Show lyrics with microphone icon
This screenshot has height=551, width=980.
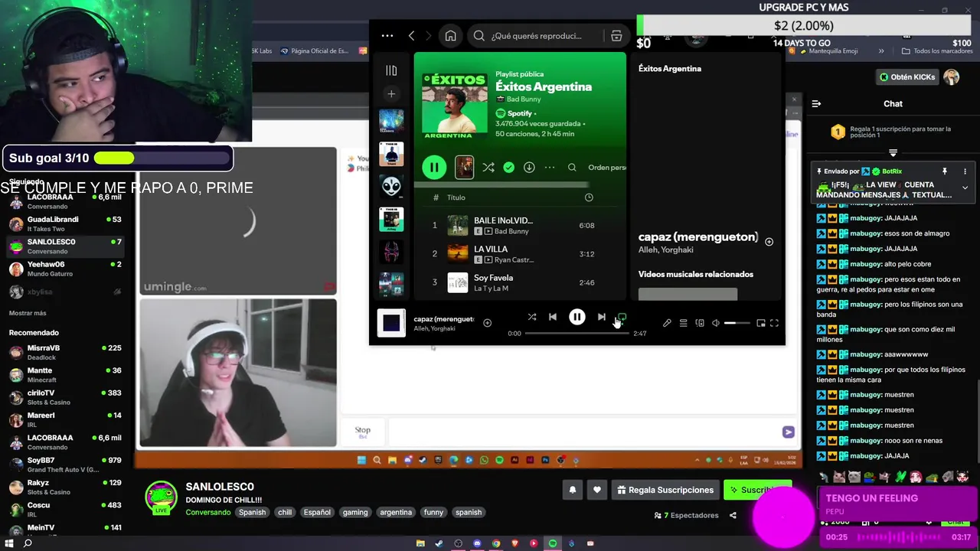tap(667, 324)
